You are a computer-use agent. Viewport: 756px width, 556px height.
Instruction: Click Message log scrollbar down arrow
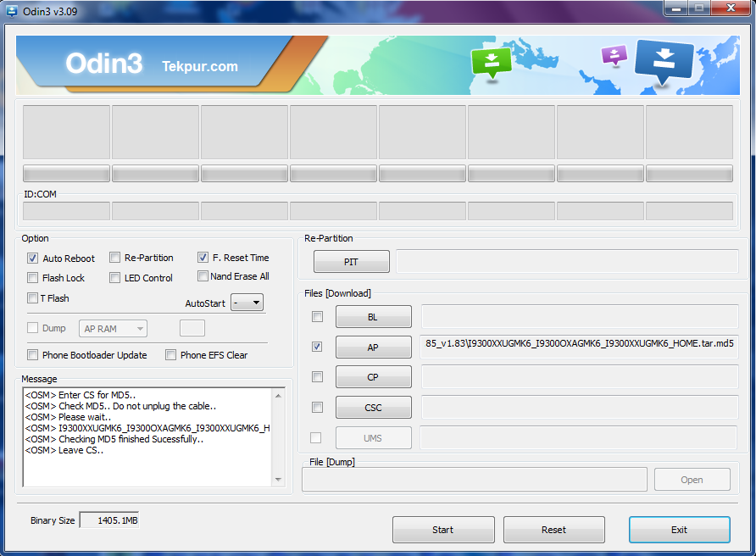pyautogui.click(x=278, y=480)
